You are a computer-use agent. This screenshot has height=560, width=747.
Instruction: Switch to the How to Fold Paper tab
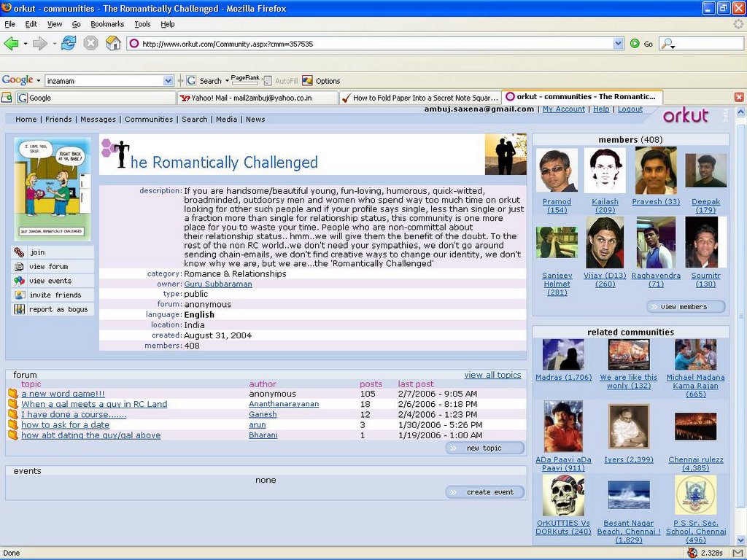point(420,98)
